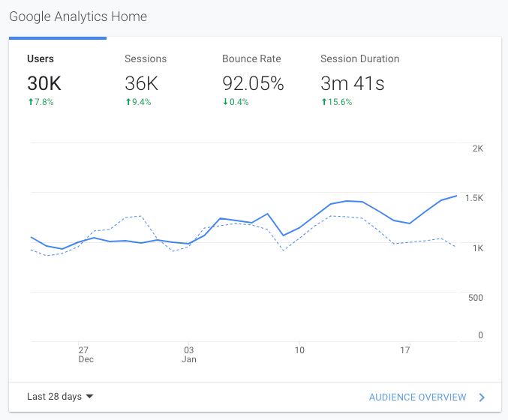Image resolution: width=508 pixels, height=420 pixels.
Task: Click the arrow beside Last 28 days
Action: (x=90, y=397)
